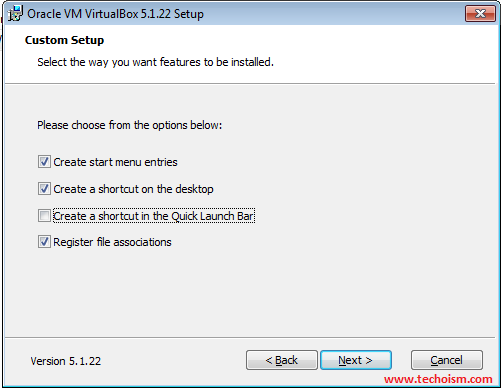Open the www.techoism.com watermark link
501x388 pixels.
pyautogui.click(x=438, y=379)
